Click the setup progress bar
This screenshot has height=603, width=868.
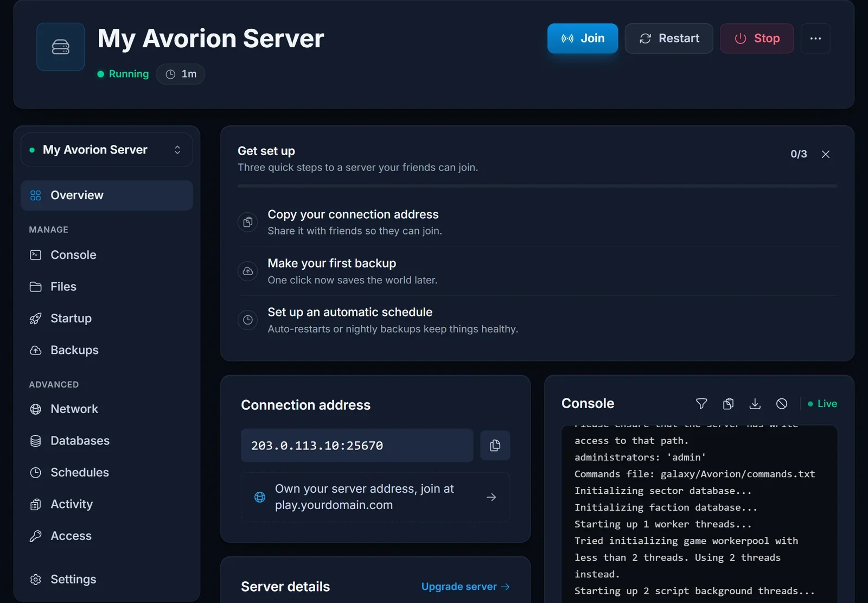(x=537, y=186)
